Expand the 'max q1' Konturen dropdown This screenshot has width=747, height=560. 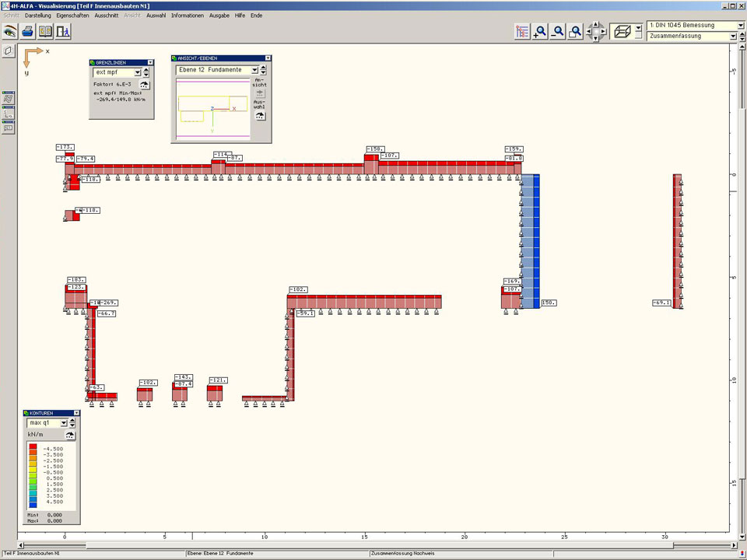pos(64,422)
